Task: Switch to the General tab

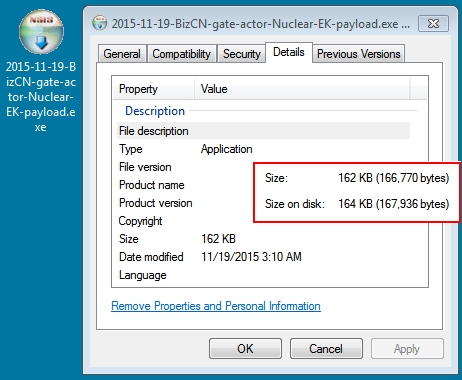Action: [x=122, y=54]
